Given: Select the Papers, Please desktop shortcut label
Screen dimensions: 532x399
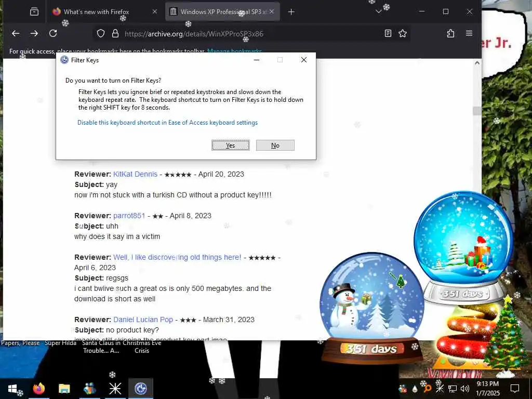Looking at the screenshot, I should click(20, 343).
